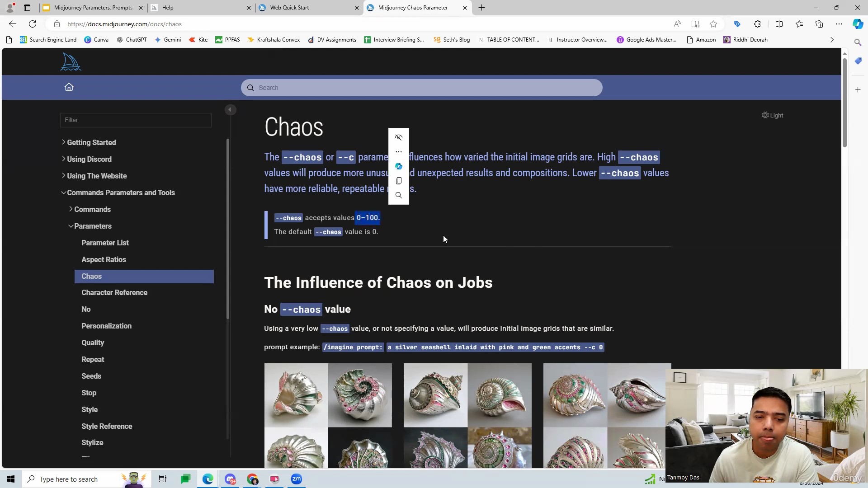Screen dimensions: 868x488
Task: Open Canva bookmark
Action: click(x=96, y=40)
